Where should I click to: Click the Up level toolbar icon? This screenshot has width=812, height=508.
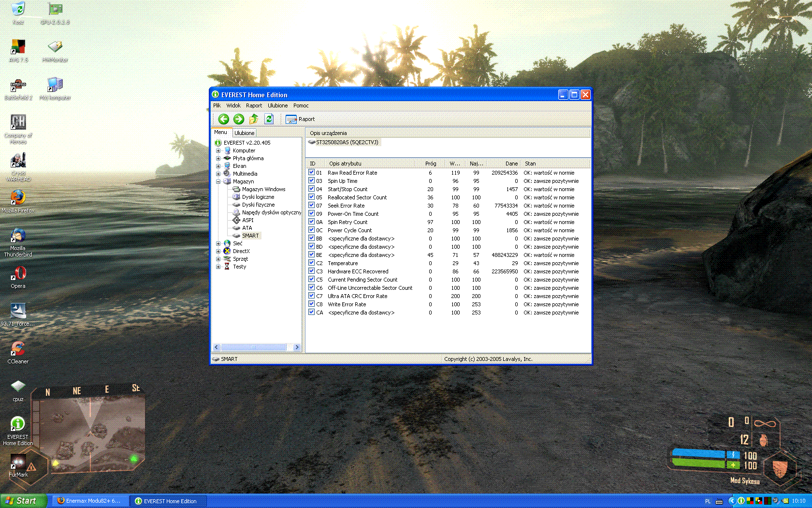254,119
